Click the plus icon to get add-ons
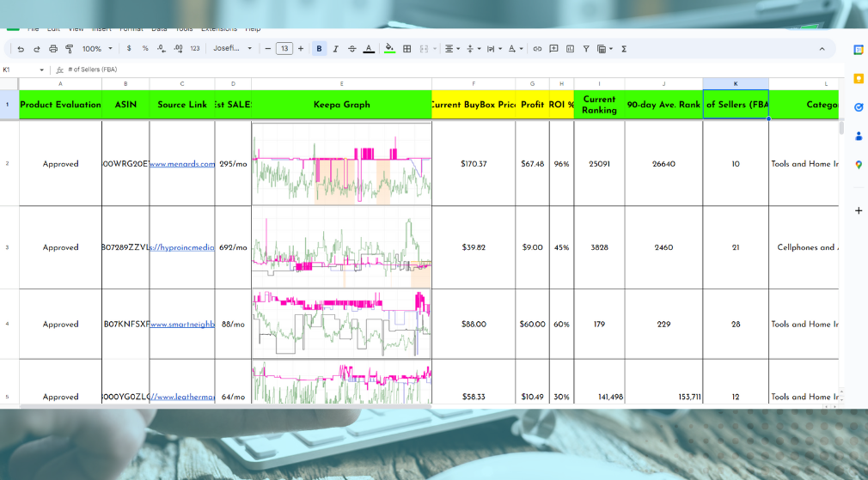 point(858,210)
